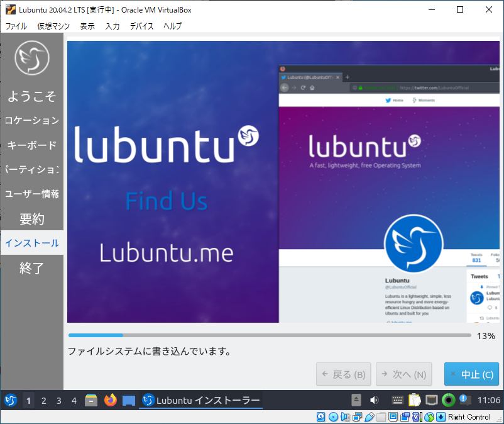The height and width of the screenshot is (424, 504).
Task: Switch to virtual desktop 1
Action: (29, 401)
